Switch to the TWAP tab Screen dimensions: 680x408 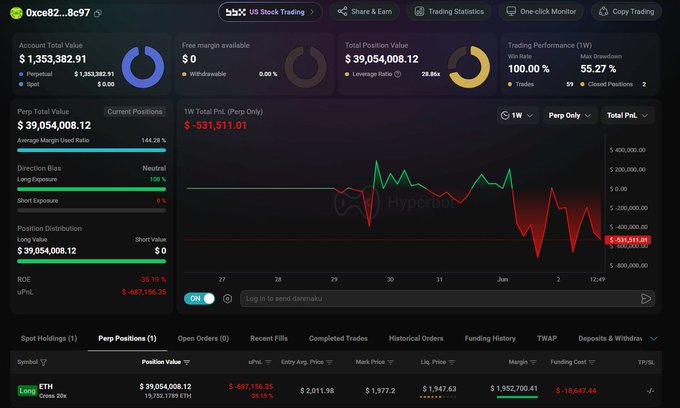tap(547, 339)
